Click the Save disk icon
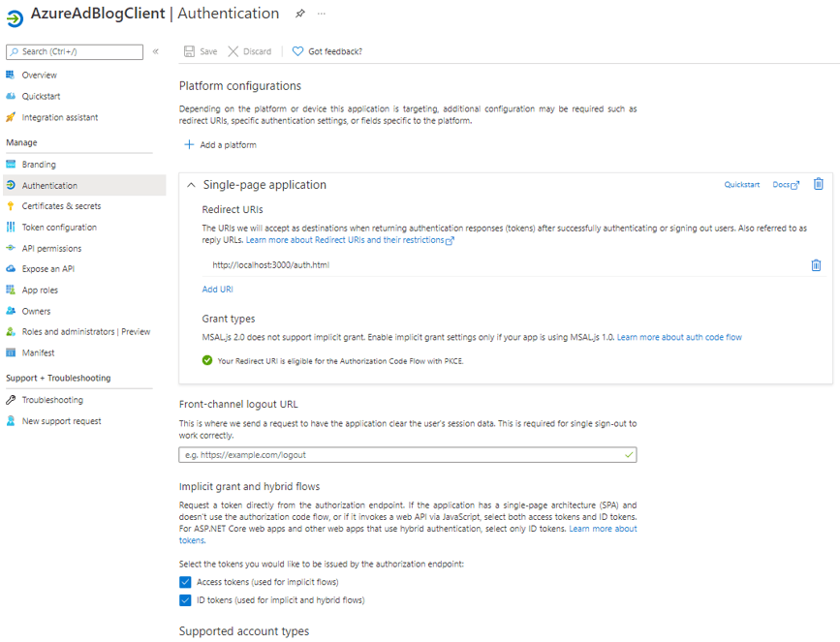 pyautogui.click(x=189, y=51)
